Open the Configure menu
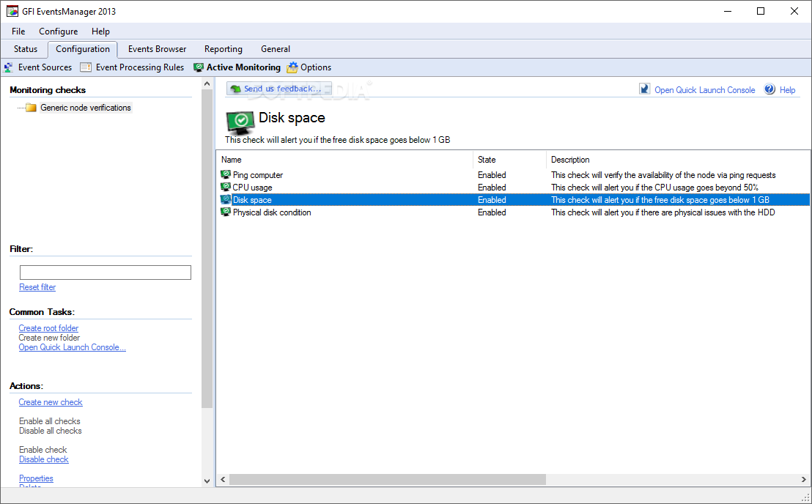Image resolution: width=812 pixels, height=504 pixels. [59, 31]
